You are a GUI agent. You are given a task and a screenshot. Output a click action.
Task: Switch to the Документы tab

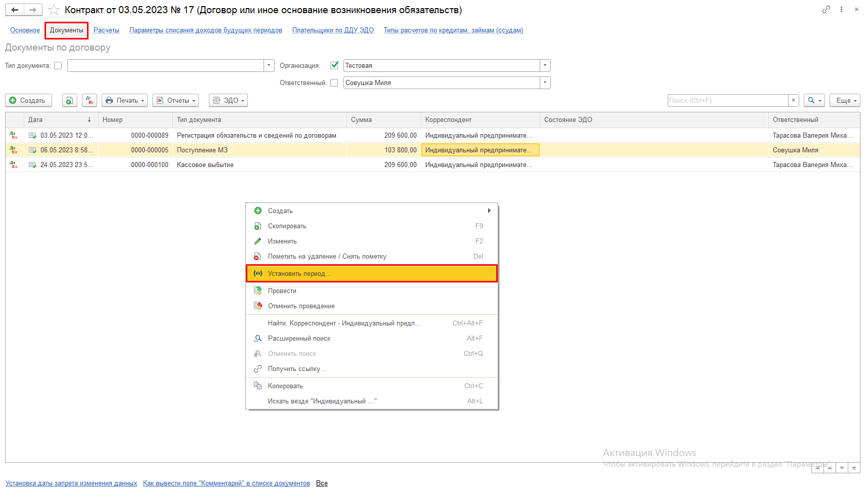(66, 30)
